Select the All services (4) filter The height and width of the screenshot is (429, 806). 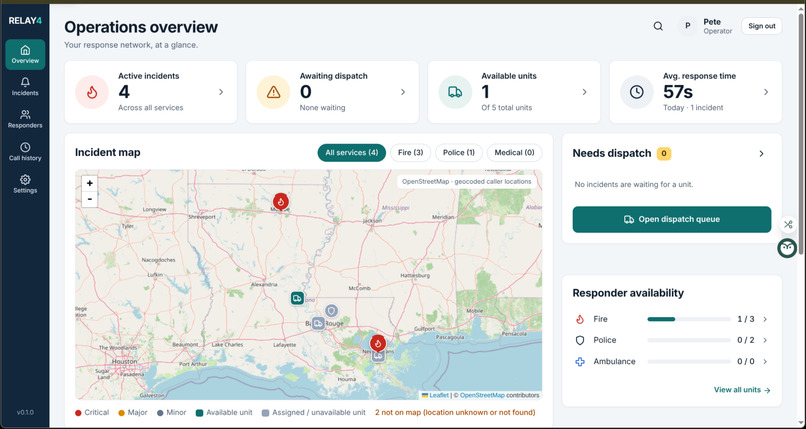352,153
